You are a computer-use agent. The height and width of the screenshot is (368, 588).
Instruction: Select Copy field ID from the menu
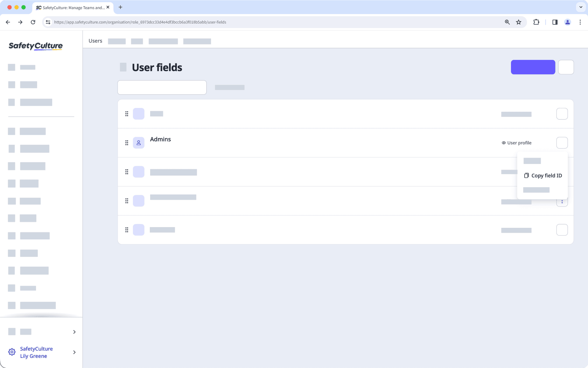pyautogui.click(x=546, y=175)
